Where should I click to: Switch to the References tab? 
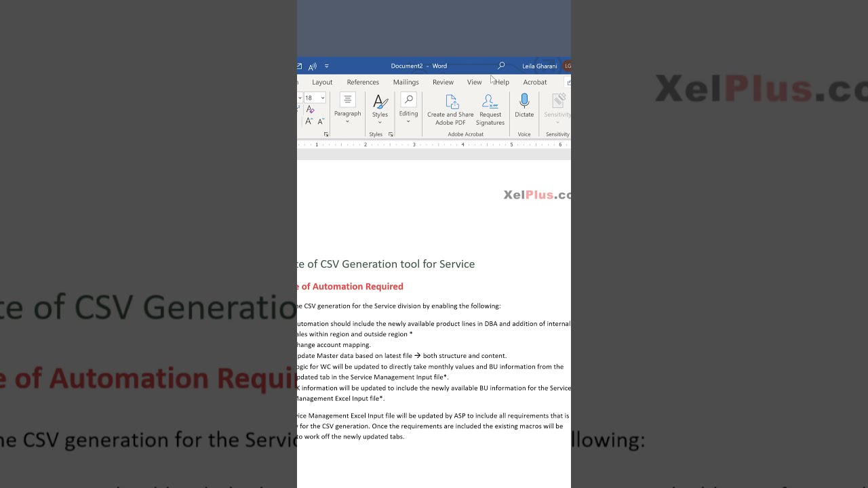coord(363,82)
